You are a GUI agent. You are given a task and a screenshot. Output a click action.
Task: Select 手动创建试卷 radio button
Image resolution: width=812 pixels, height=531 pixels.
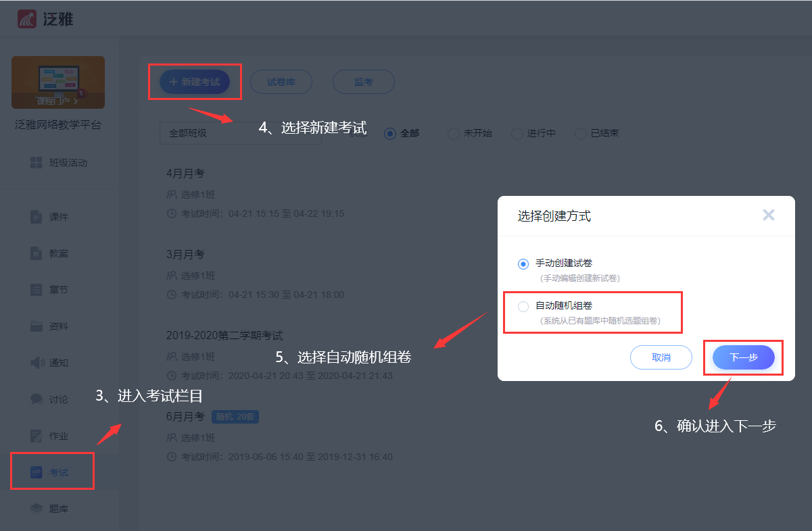(x=523, y=264)
